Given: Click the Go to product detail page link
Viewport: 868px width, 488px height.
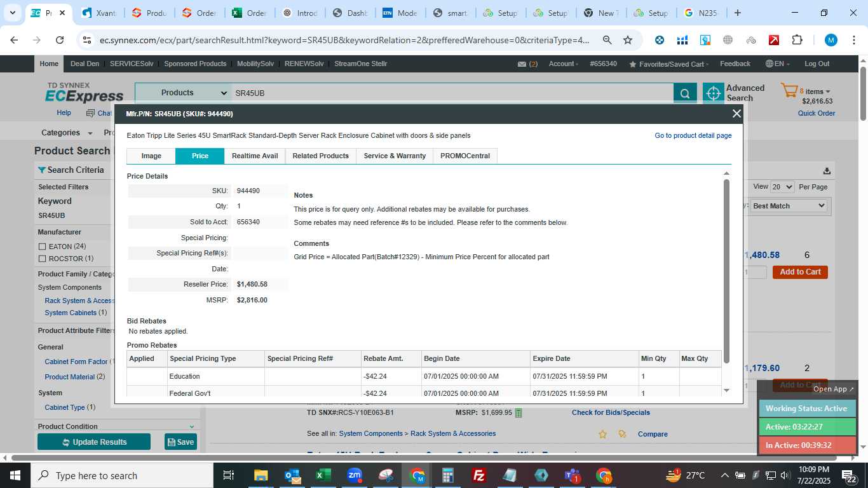Looking at the screenshot, I should coord(693,136).
